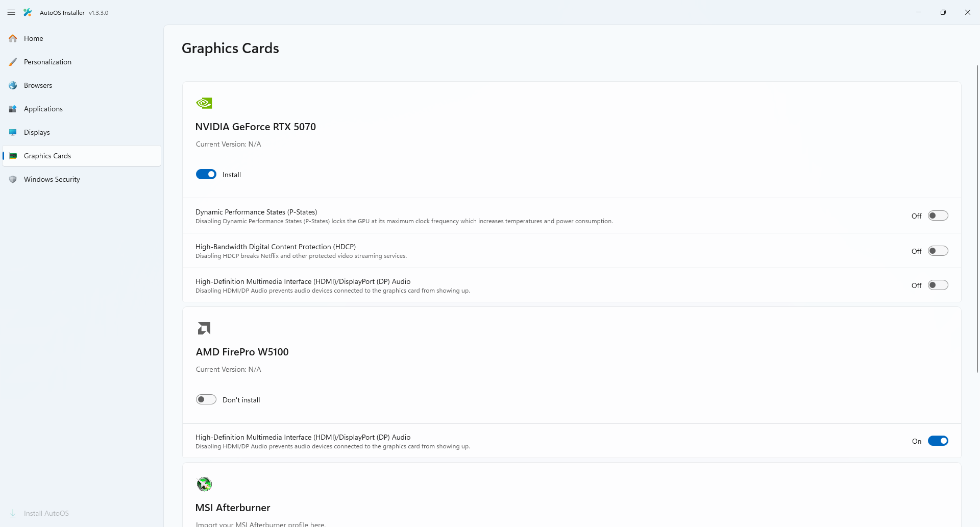Click the MSI Afterburner heading
The height and width of the screenshot is (527, 980).
tap(233, 508)
